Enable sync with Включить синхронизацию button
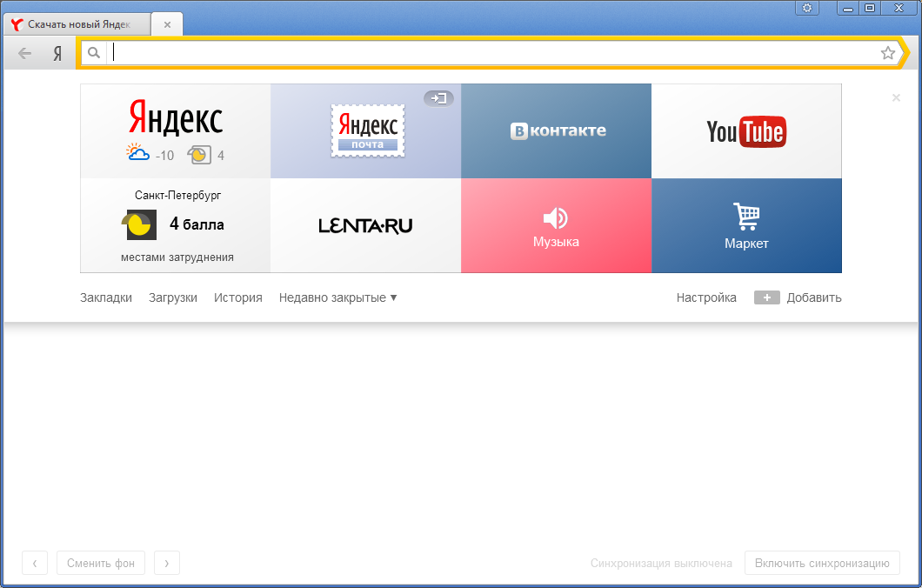 (822, 564)
